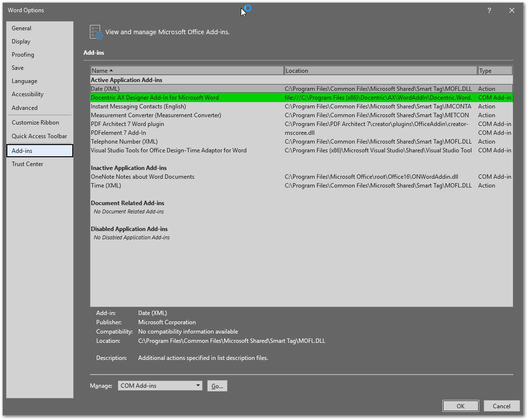528x420 pixels.
Task: Select OneNote Notes about Word Documents row
Action: pyautogui.click(x=301, y=176)
